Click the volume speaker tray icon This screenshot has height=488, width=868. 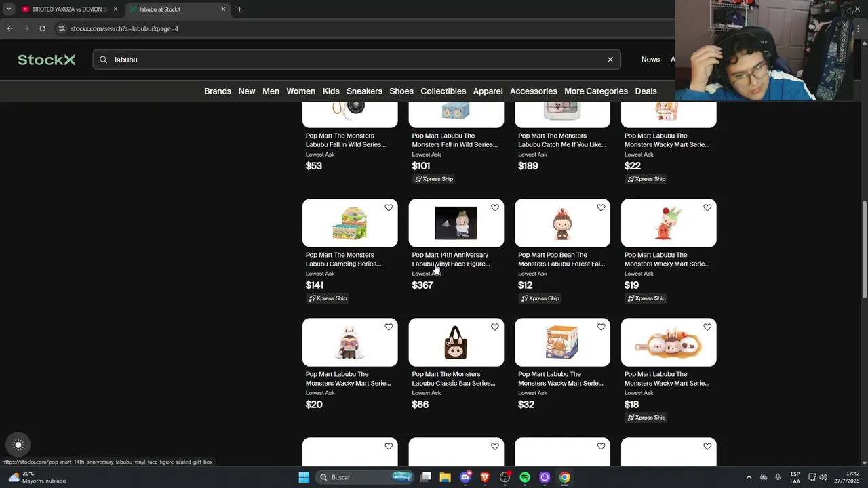pyautogui.click(x=823, y=477)
